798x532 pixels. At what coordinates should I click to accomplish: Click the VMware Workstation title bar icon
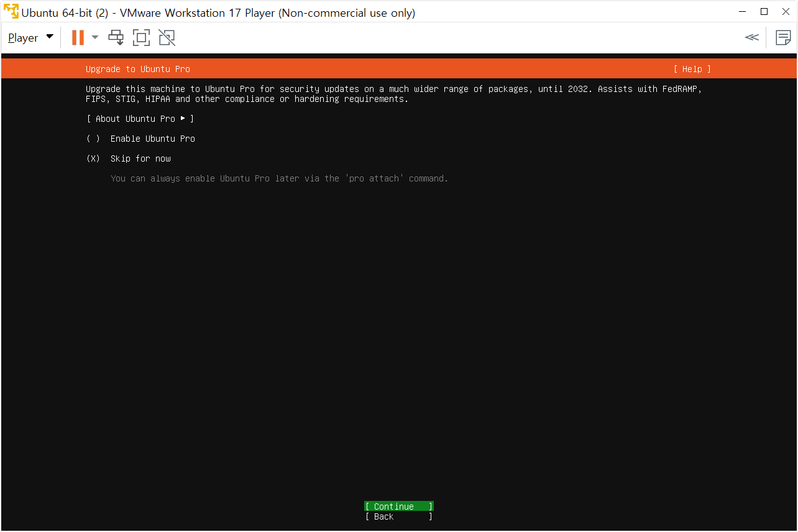click(11, 11)
